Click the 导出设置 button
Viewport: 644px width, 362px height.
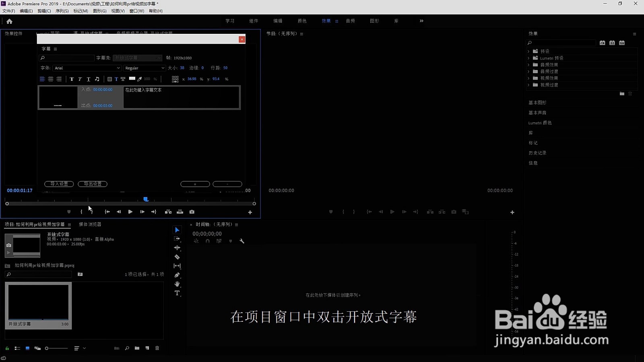pyautogui.click(x=93, y=184)
